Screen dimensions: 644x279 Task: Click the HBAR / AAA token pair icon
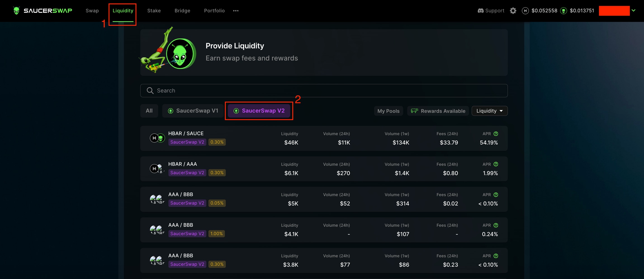[x=157, y=168]
